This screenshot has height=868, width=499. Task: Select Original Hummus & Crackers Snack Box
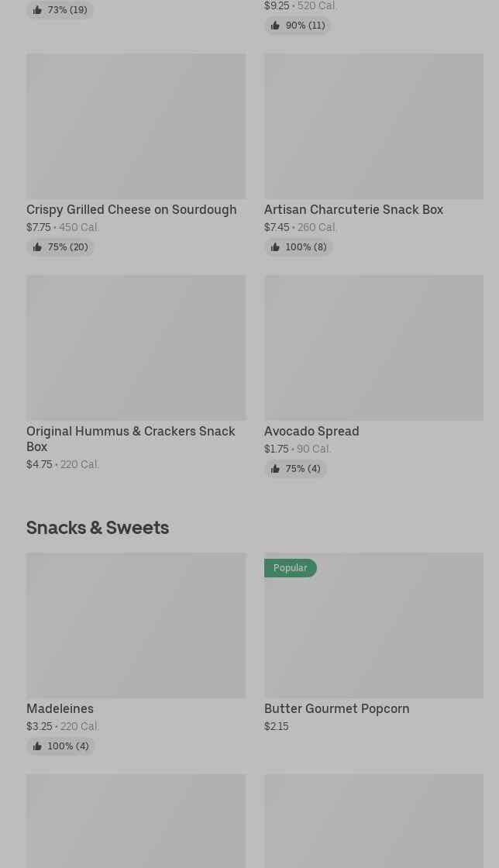[130, 438]
